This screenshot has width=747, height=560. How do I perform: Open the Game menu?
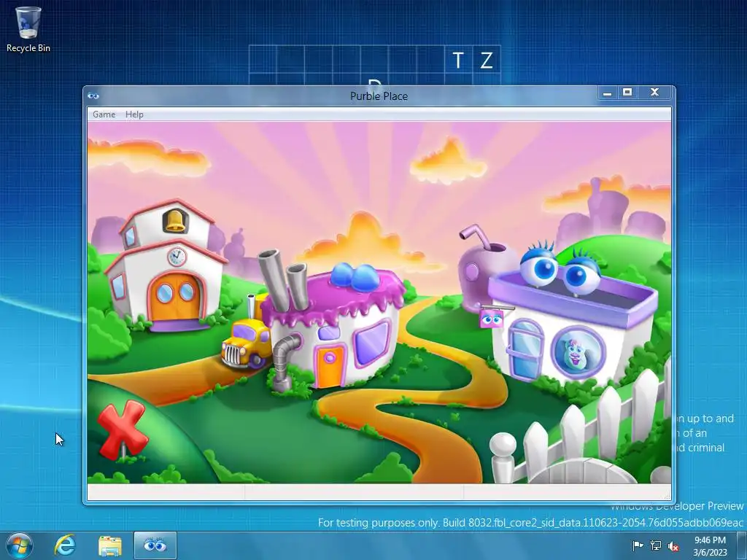tap(104, 114)
